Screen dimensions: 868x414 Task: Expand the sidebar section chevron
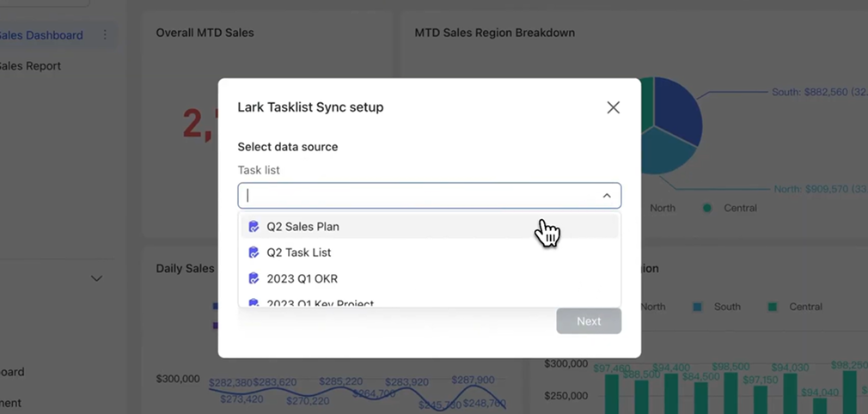pyautogui.click(x=96, y=278)
